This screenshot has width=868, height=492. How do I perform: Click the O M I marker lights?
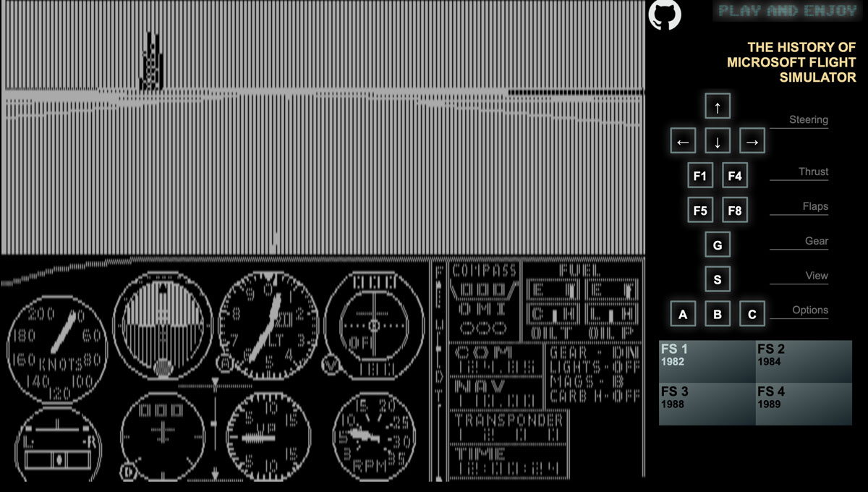pos(484,318)
